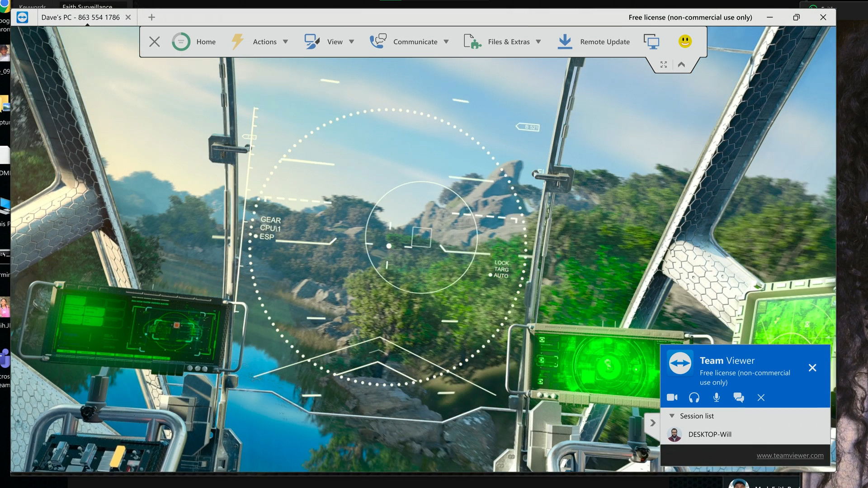Open the www.teamviewer.com link

[790, 455]
